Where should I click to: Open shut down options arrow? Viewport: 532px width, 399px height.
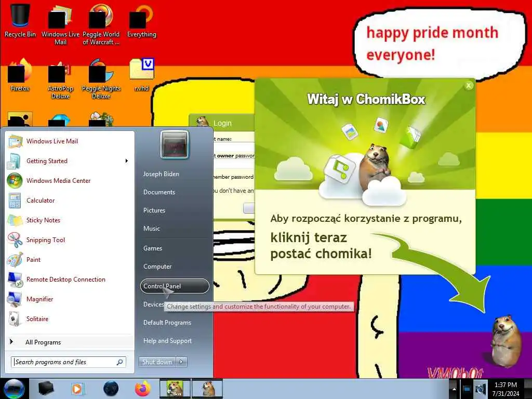181,362
